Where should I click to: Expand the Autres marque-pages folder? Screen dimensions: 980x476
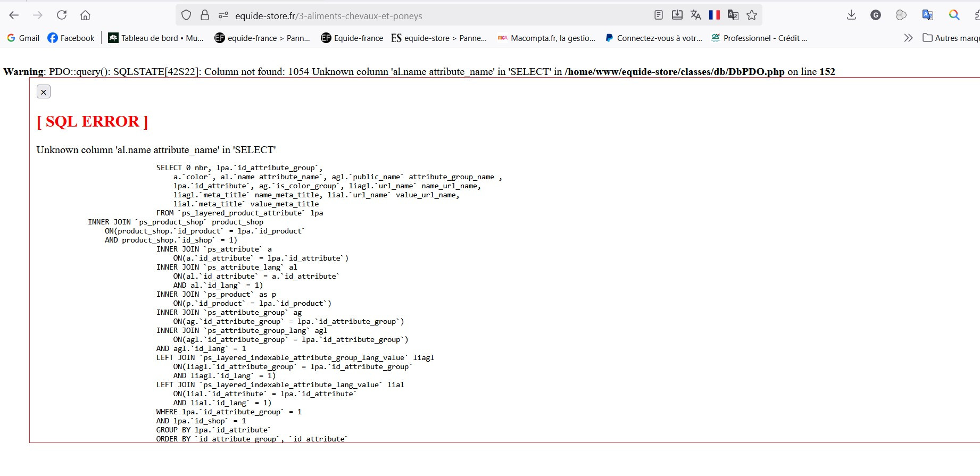coord(951,38)
